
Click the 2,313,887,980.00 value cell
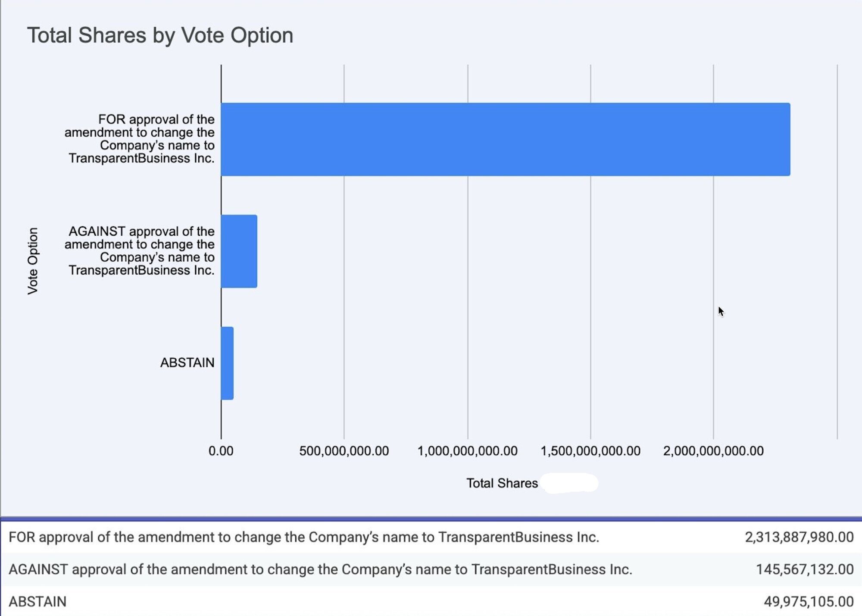tap(799, 537)
